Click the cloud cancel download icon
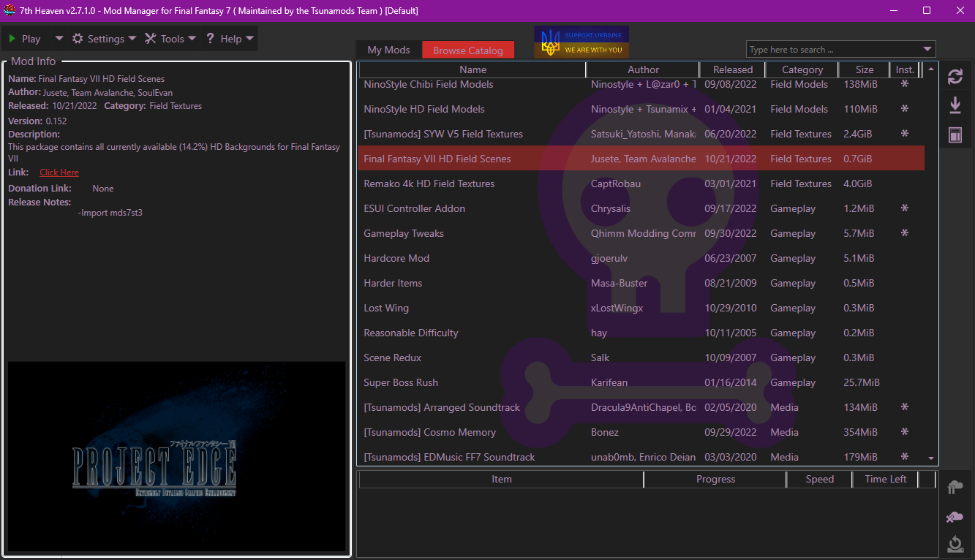 point(955,517)
